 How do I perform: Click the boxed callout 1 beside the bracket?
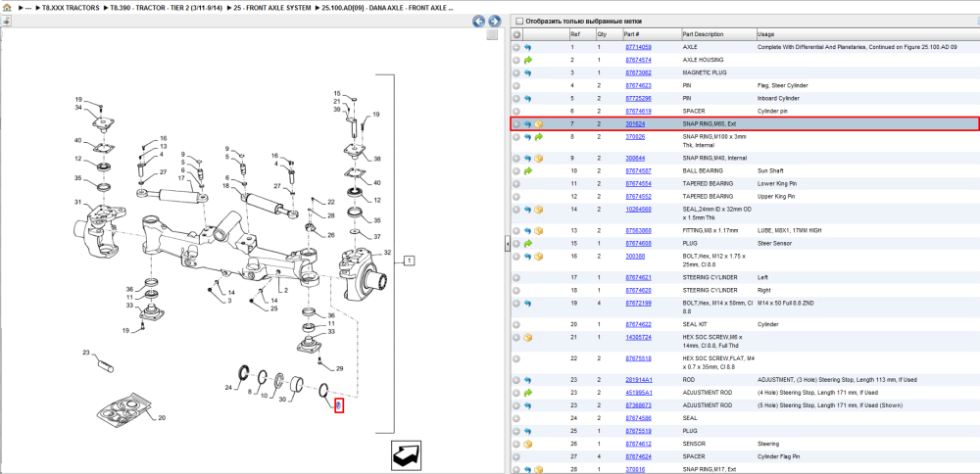pyautogui.click(x=408, y=260)
